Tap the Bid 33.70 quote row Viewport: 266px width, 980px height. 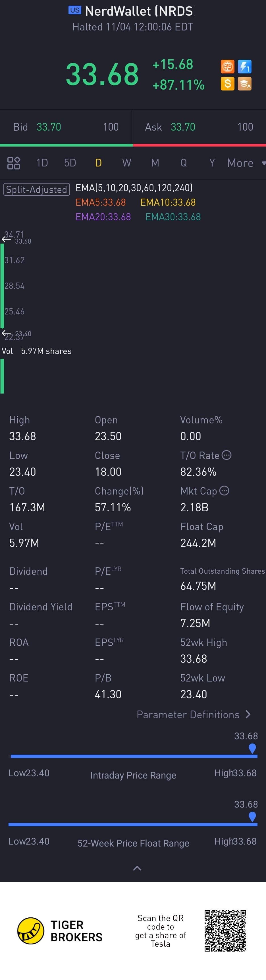pyautogui.click(x=66, y=127)
